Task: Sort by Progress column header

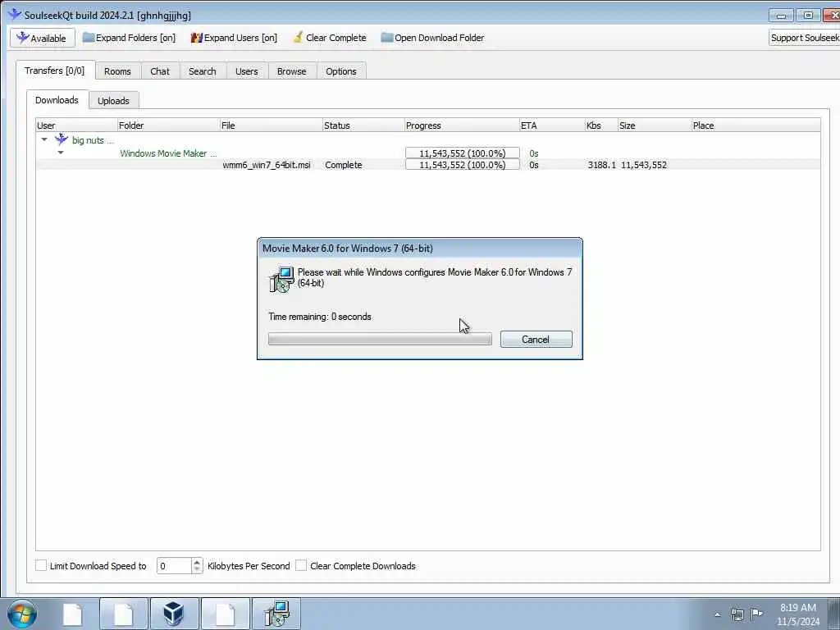Action: click(462, 126)
